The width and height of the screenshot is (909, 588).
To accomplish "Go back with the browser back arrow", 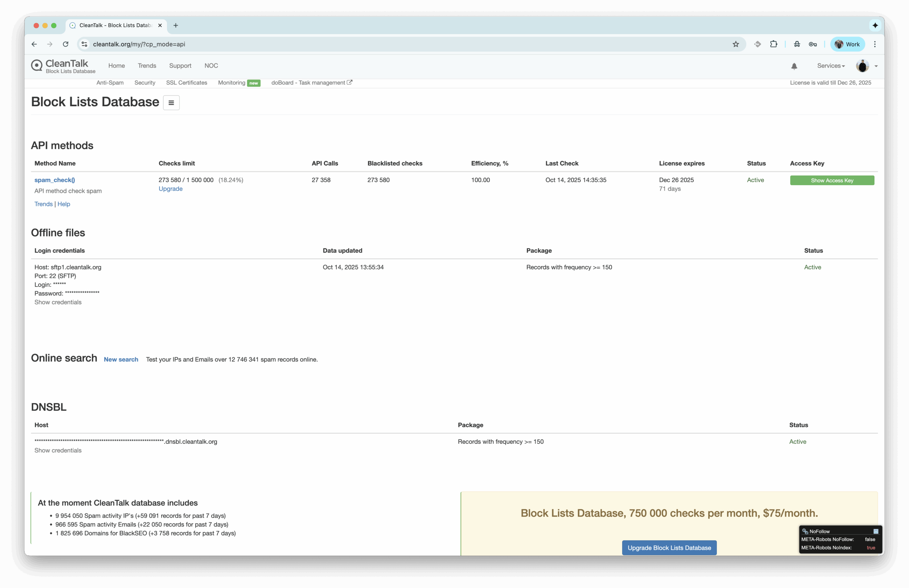I will (x=34, y=44).
